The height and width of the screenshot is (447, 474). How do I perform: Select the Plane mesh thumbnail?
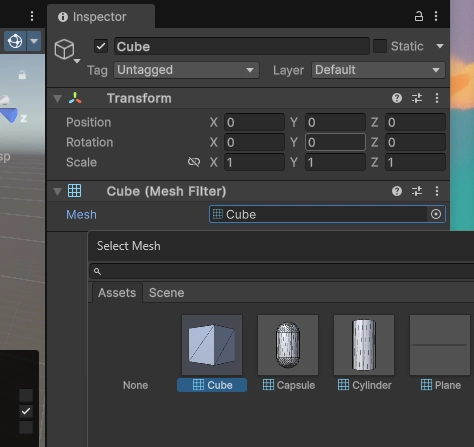pos(440,345)
